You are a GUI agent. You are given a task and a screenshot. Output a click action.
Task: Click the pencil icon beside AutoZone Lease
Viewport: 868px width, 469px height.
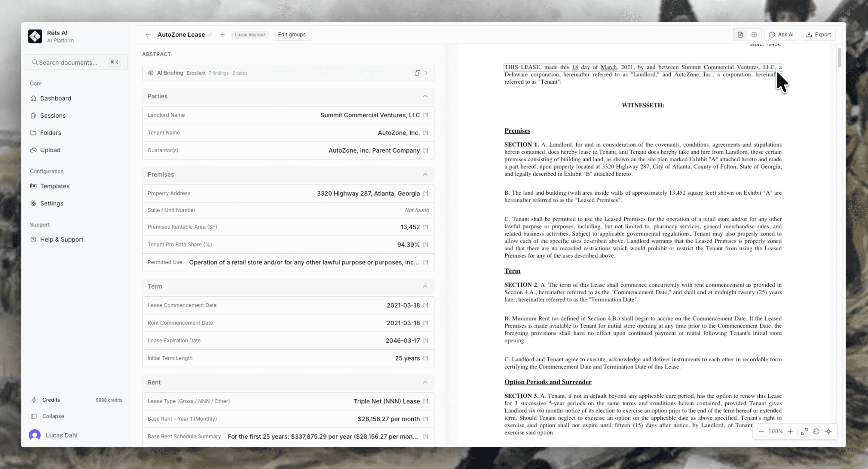click(x=210, y=35)
